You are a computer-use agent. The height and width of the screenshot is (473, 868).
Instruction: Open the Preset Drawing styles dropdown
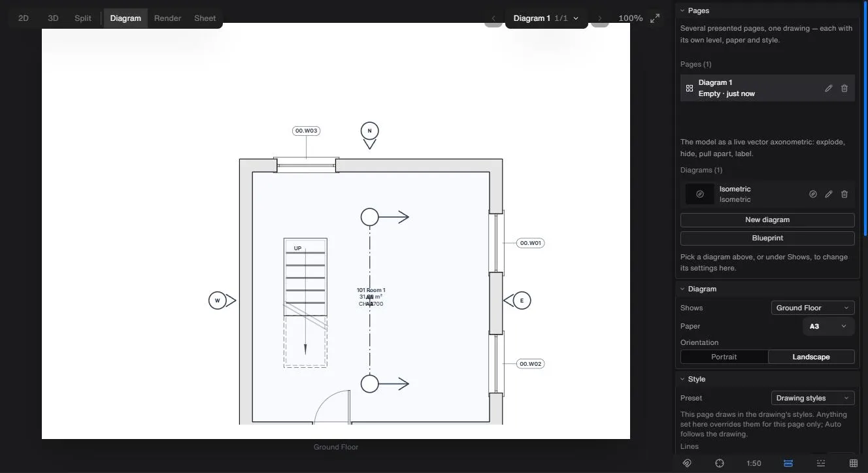click(x=813, y=398)
